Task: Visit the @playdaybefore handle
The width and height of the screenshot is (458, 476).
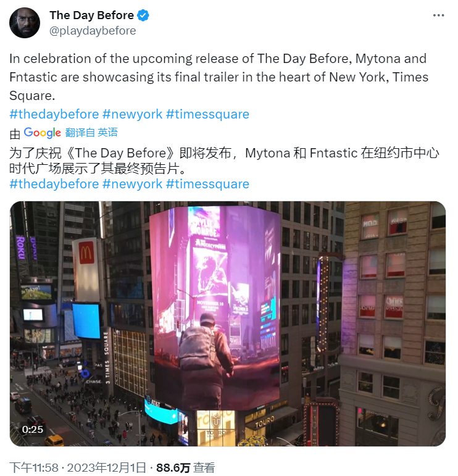Action: click(93, 31)
